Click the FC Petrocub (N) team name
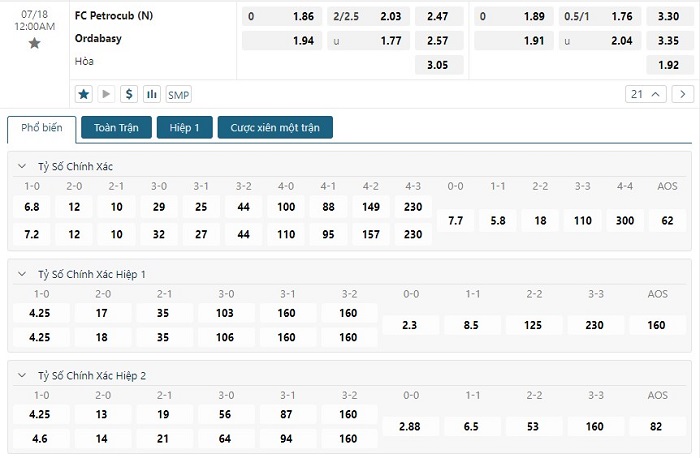This screenshot has height=458, width=700. click(112, 17)
